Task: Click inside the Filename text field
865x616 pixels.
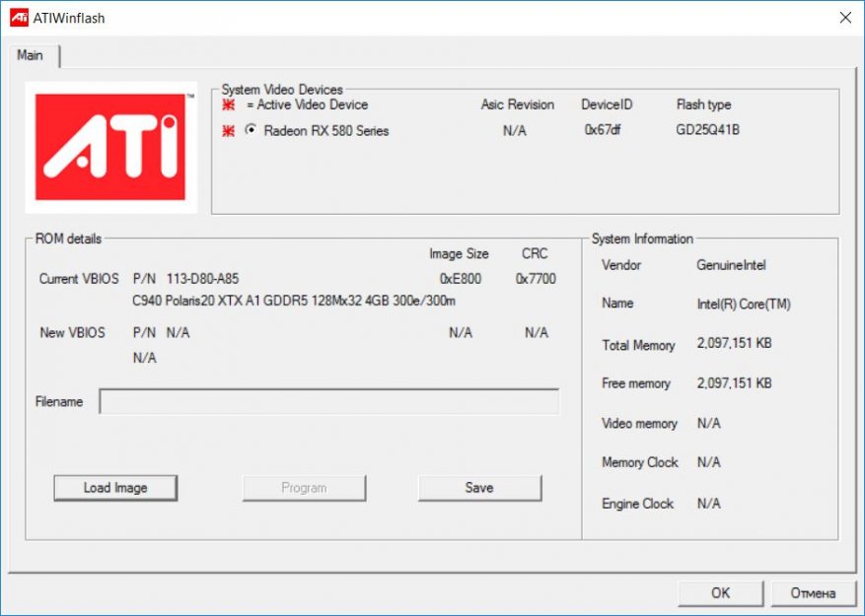Action: point(328,402)
